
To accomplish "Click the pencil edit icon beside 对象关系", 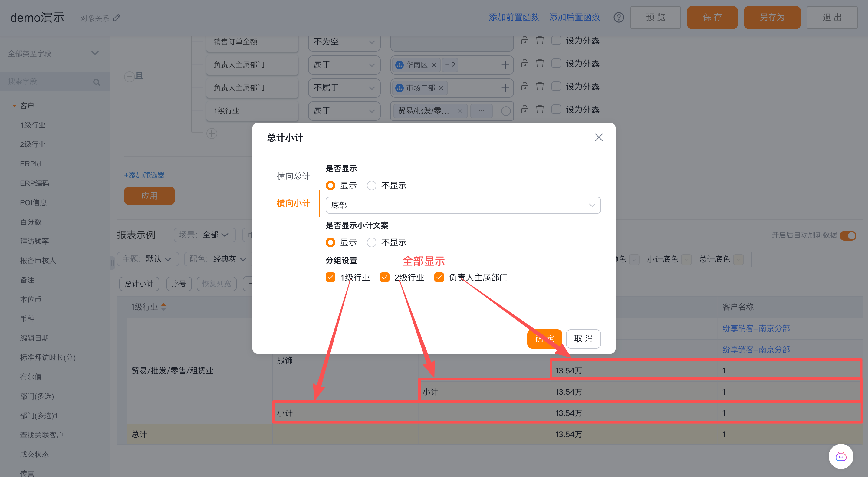I will (x=117, y=18).
